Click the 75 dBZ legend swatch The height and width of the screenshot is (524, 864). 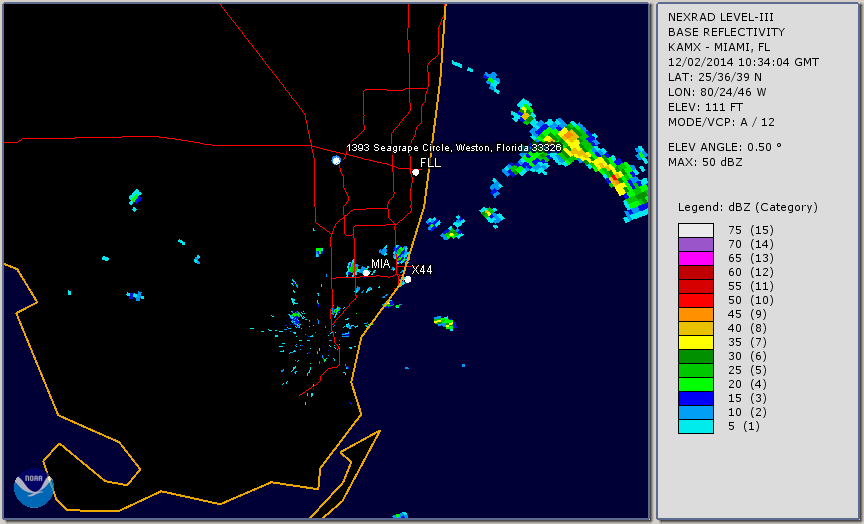[696, 230]
